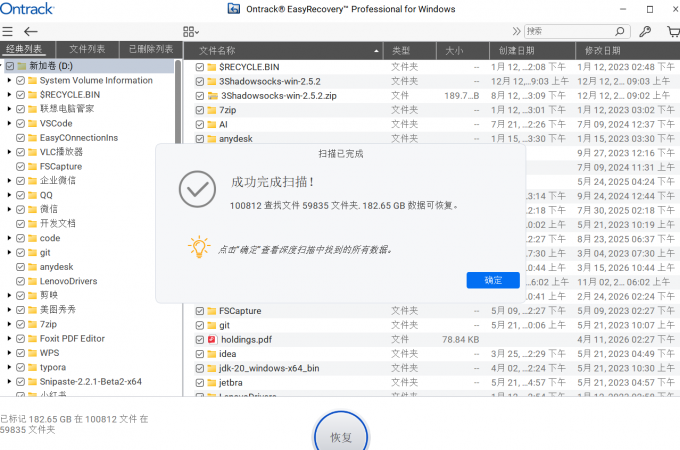Toggle checkbox for holdings.pdf file
This screenshot has height=450, width=680.
coord(199,339)
